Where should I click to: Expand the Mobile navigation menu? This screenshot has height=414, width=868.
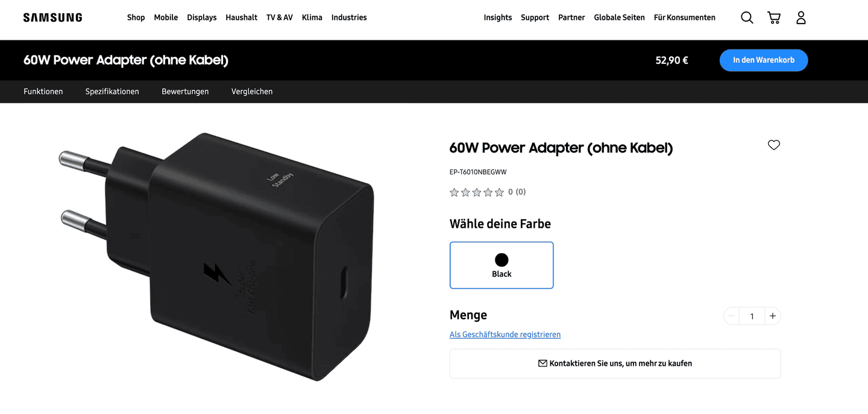(x=166, y=17)
